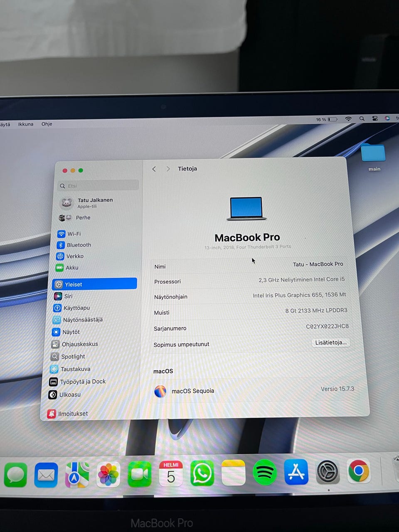Click battery status 16 % indicator
399x532 pixels.
(x=327, y=119)
